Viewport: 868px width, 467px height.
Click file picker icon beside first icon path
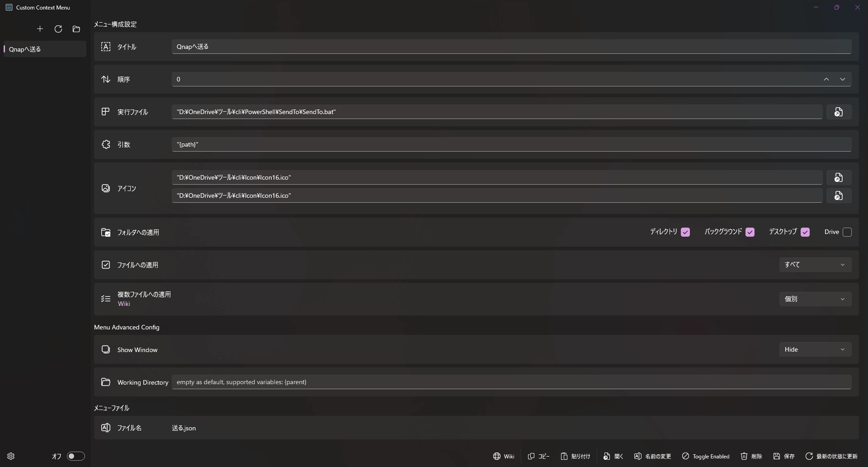pyautogui.click(x=839, y=177)
